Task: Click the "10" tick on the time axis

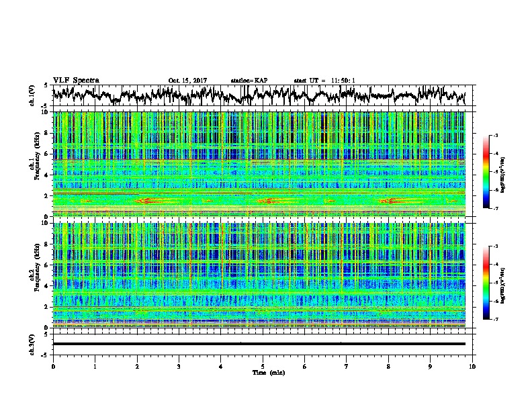Action: point(472,367)
